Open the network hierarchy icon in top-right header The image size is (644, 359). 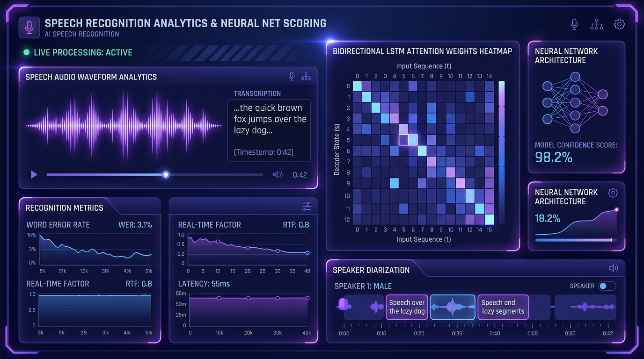coord(596,24)
